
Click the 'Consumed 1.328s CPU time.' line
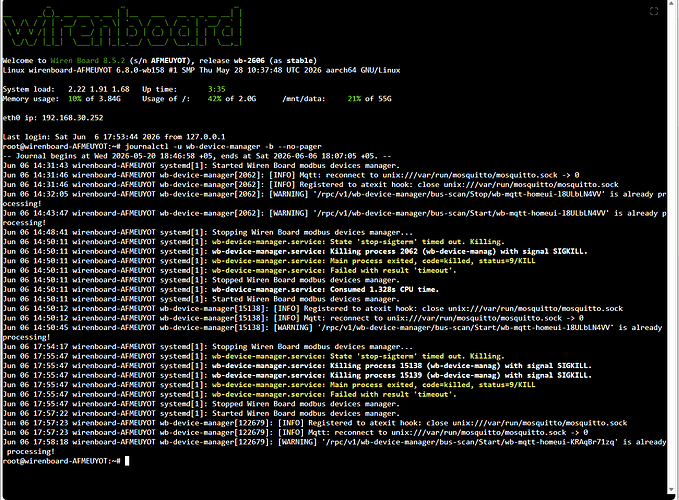(x=221, y=289)
